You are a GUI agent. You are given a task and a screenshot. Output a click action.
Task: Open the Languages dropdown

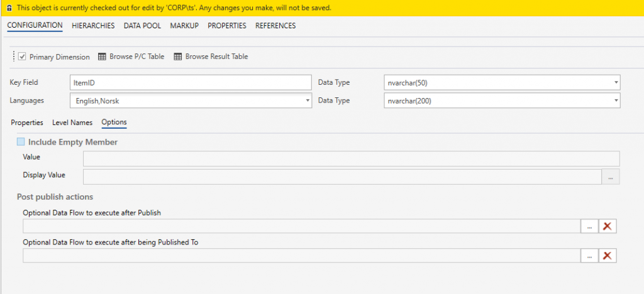click(308, 101)
